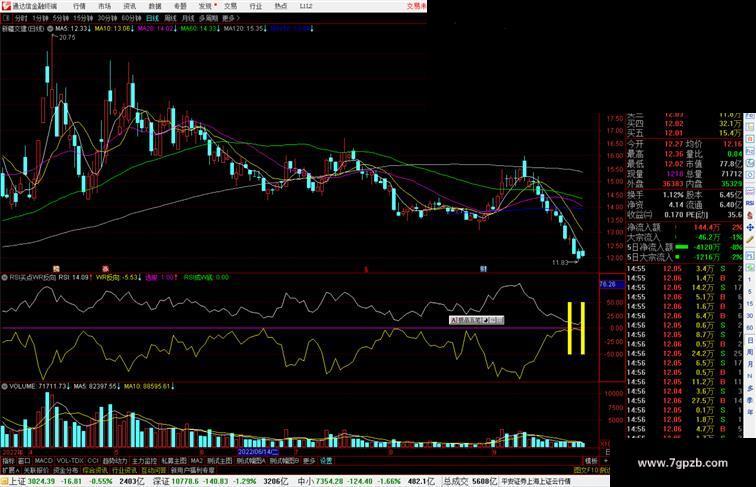Switch to the 30分钟 period
This screenshot has height=487, width=756.
(x=107, y=18)
